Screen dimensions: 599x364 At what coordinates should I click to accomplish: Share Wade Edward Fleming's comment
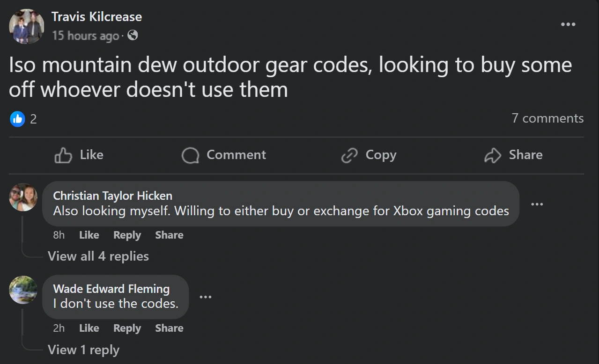click(x=169, y=328)
